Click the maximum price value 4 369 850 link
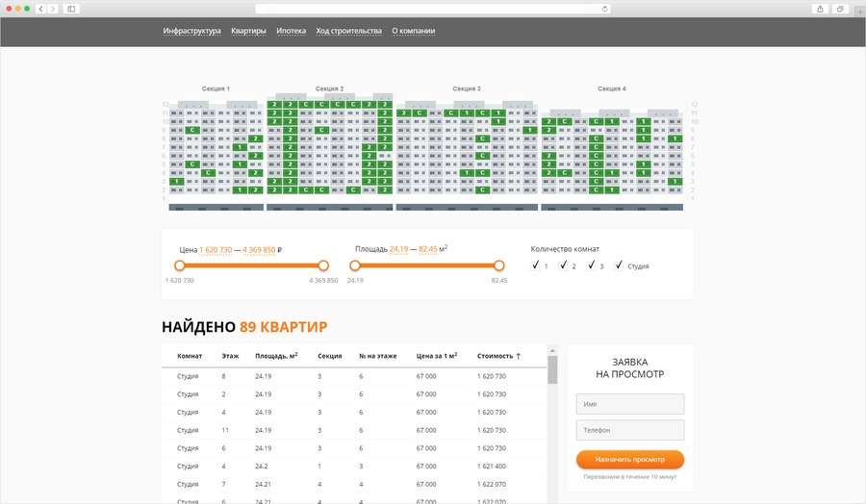 (259, 250)
